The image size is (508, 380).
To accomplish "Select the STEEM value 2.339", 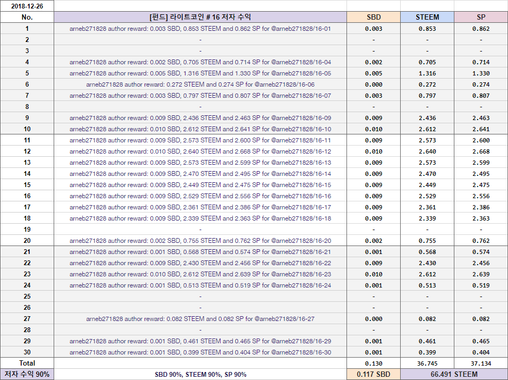I will click(x=427, y=218).
